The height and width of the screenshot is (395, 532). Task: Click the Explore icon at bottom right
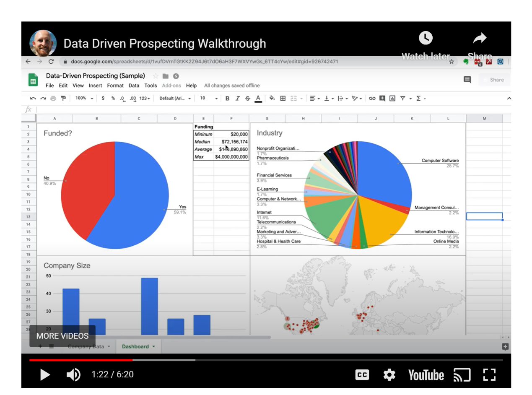pos(505,347)
